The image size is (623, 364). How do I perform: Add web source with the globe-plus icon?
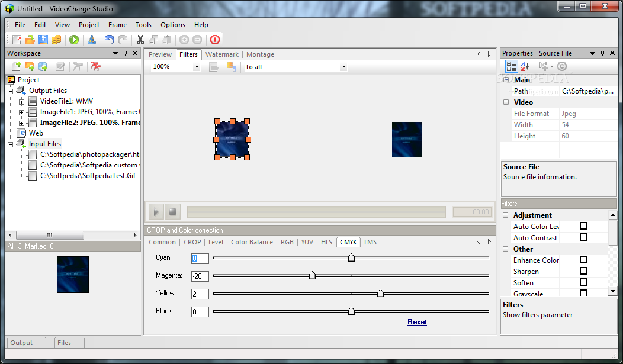point(43,66)
